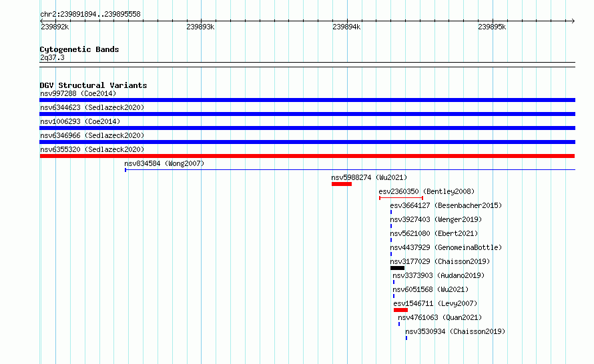Click the nsv834584 (Wong2007) label
Image resolution: width=594 pixels, height=364 pixels.
164,163
